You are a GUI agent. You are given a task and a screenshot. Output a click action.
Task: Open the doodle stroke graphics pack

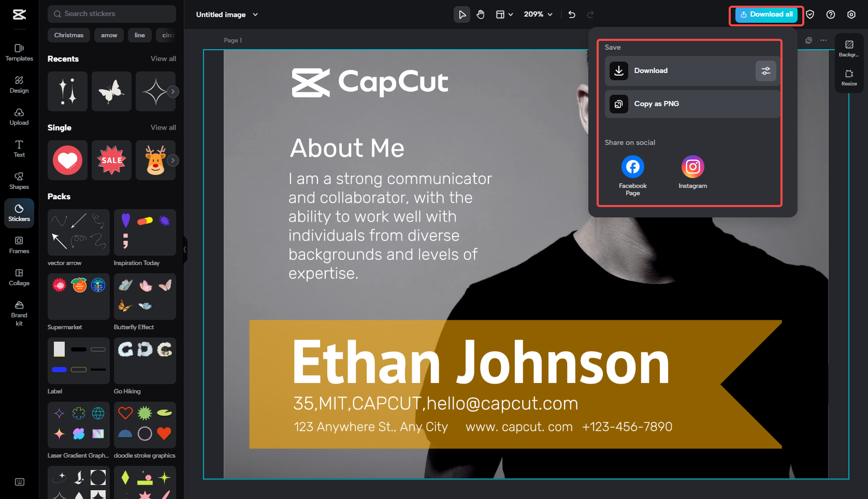click(x=145, y=425)
